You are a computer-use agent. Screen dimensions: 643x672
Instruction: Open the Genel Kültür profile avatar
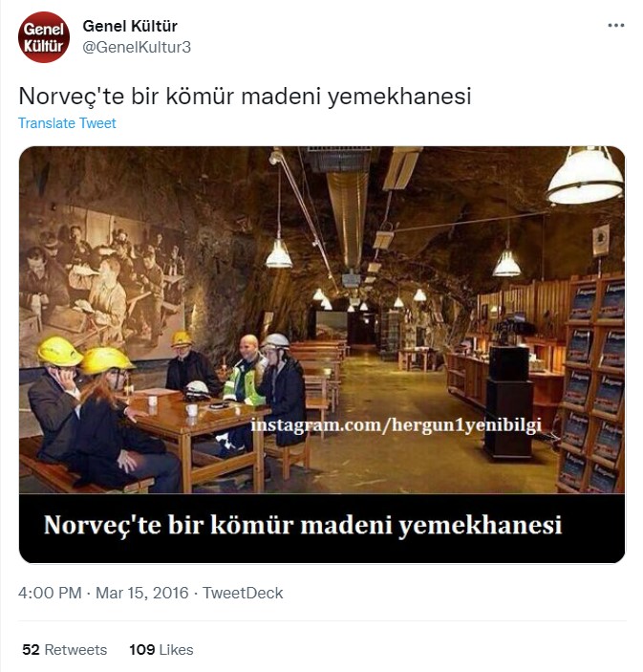point(44,37)
